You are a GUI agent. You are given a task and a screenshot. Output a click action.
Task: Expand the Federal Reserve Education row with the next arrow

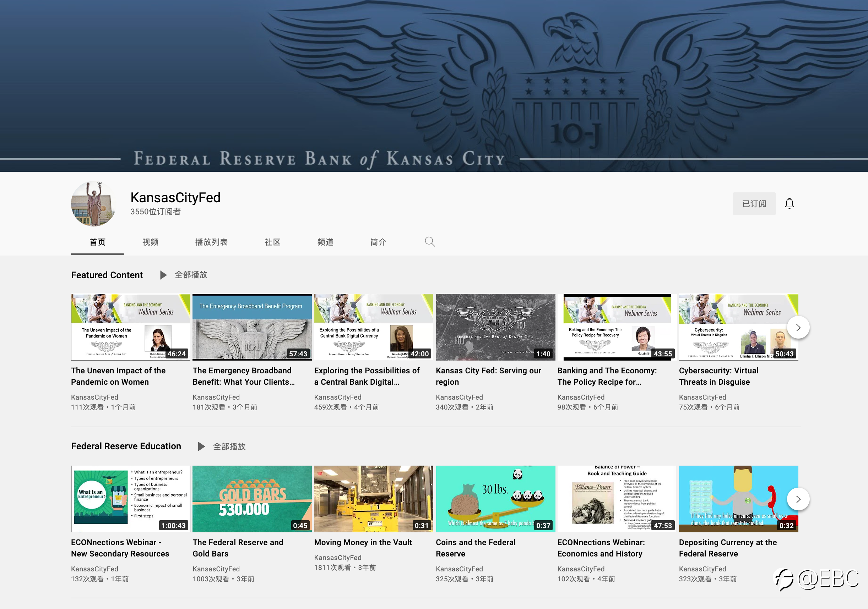pos(798,499)
